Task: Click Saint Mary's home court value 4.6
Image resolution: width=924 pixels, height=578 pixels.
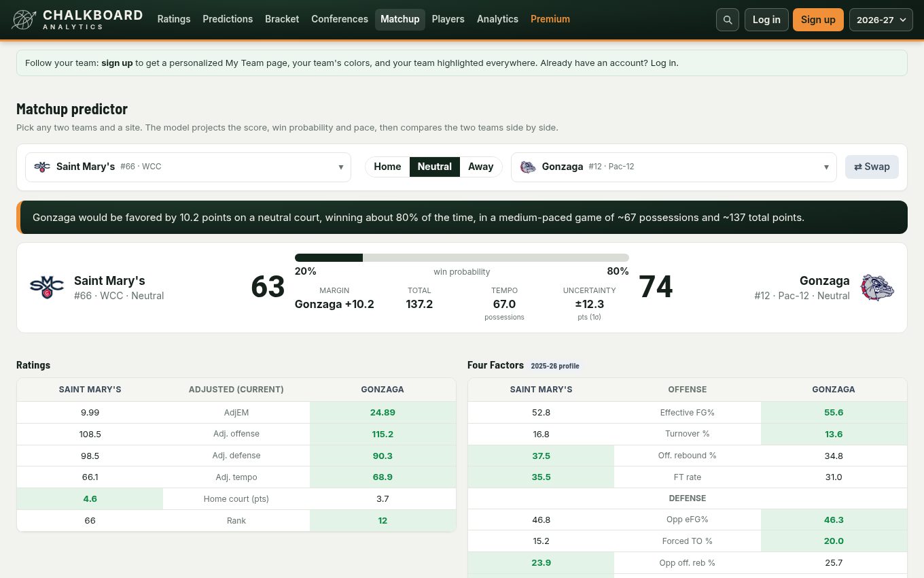Action: click(x=90, y=498)
